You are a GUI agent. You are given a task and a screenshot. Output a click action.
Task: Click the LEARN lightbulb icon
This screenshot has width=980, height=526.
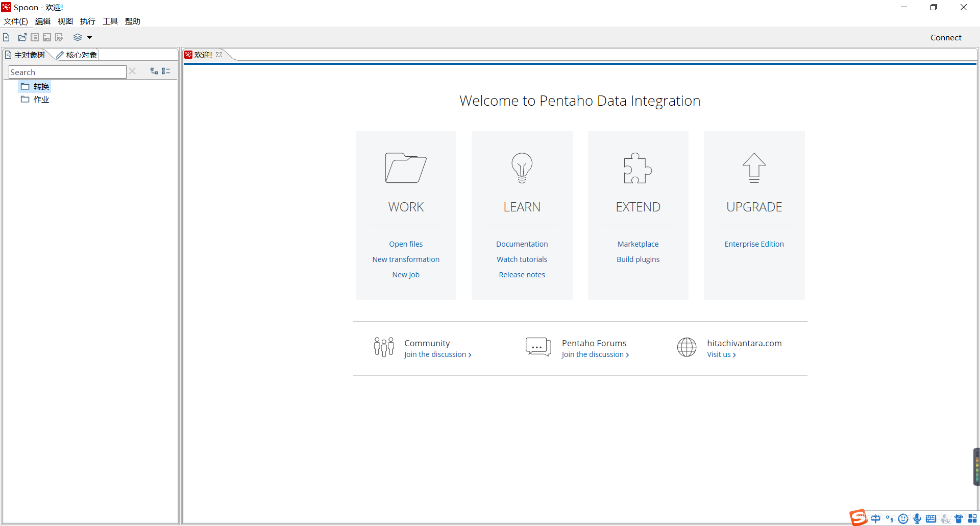click(522, 168)
